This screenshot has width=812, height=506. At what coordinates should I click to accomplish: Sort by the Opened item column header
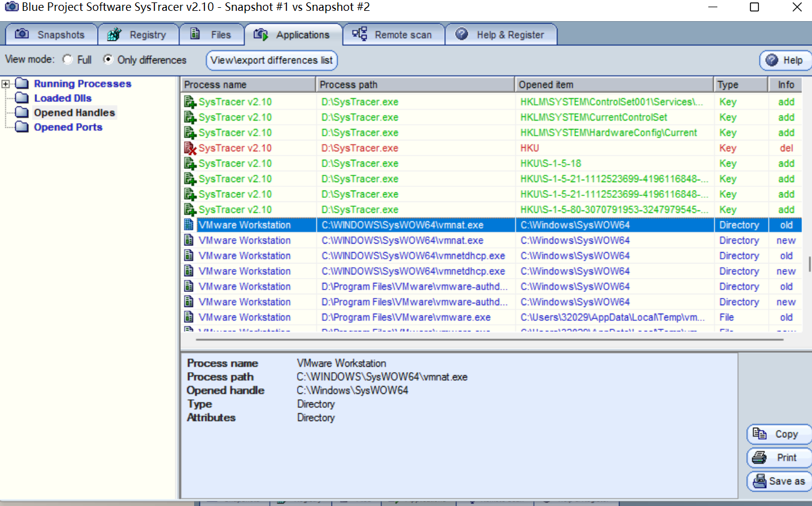[x=615, y=84]
